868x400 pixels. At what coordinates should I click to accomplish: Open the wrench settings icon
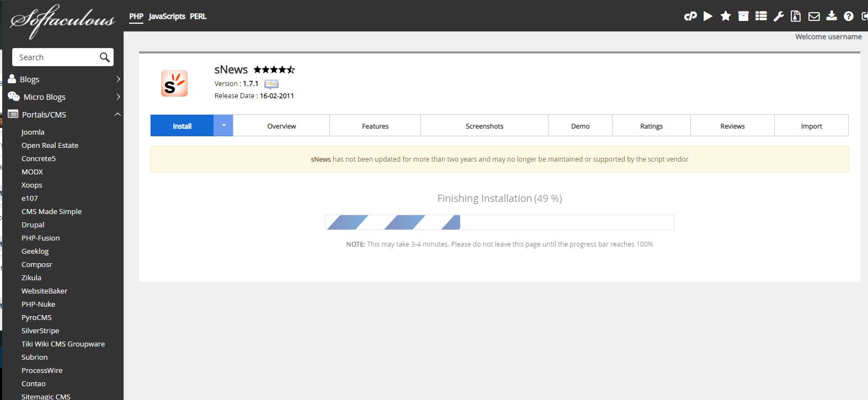pyautogui.click(x=779, y=16)
